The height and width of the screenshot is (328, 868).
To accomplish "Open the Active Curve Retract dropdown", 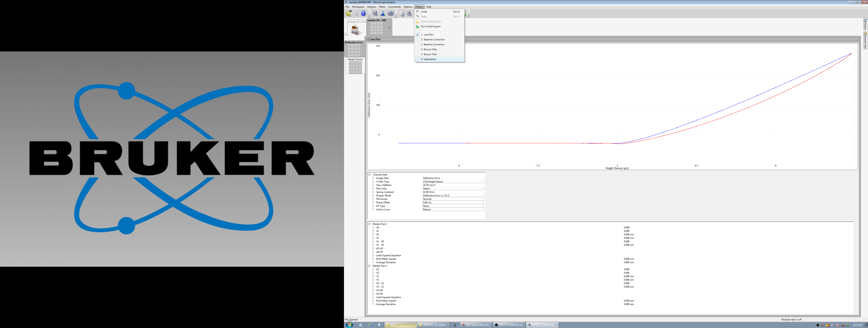I will 453,210.
